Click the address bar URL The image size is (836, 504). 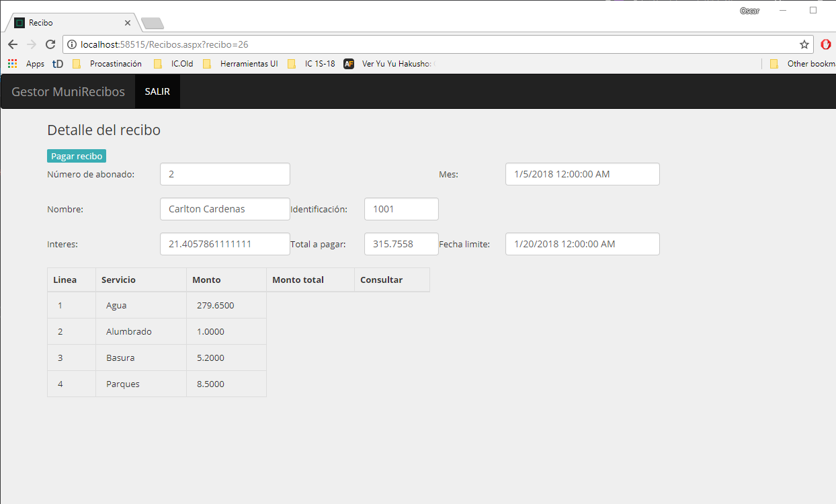point(165,44)
